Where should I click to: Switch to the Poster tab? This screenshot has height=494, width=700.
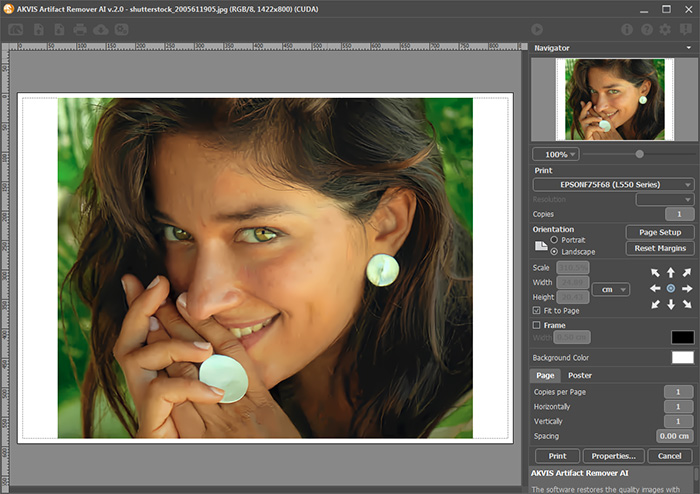click(580, 375)
